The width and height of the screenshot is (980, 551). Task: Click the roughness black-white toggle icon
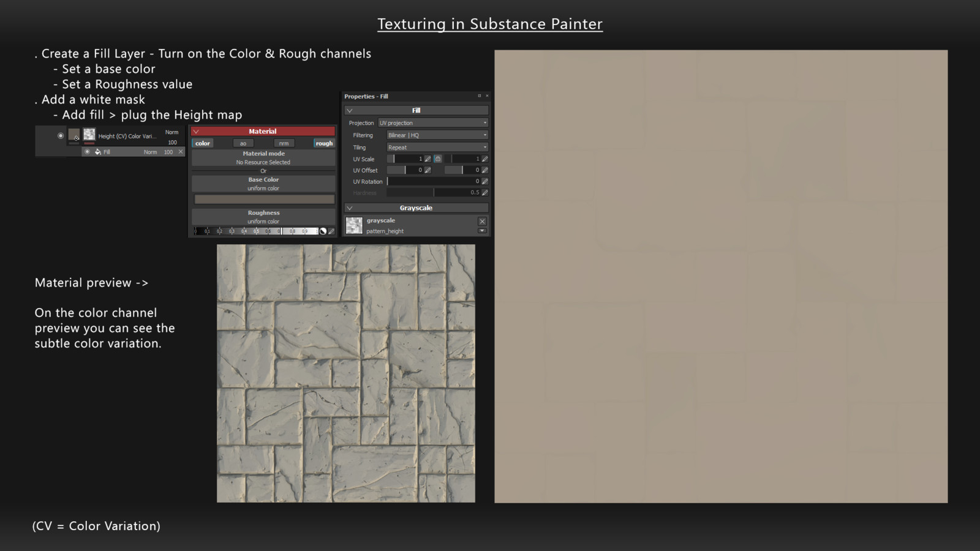coord(323,231)
